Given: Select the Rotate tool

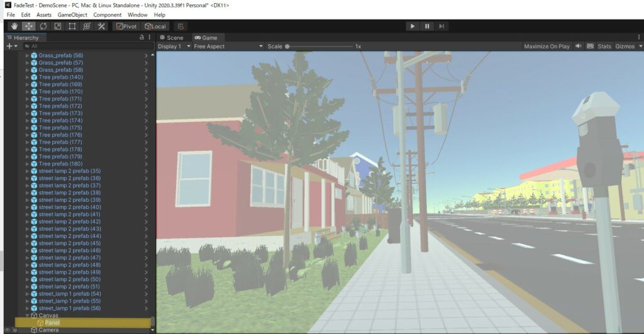Looking at the screenshot, I should (43, 26).
